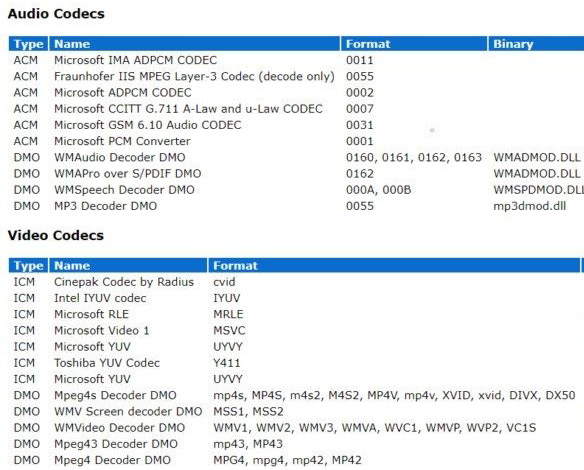Select 'Cinepak Codec by Radius' entry
Viewport: 584px width, 470px height.
click(124, 282)
